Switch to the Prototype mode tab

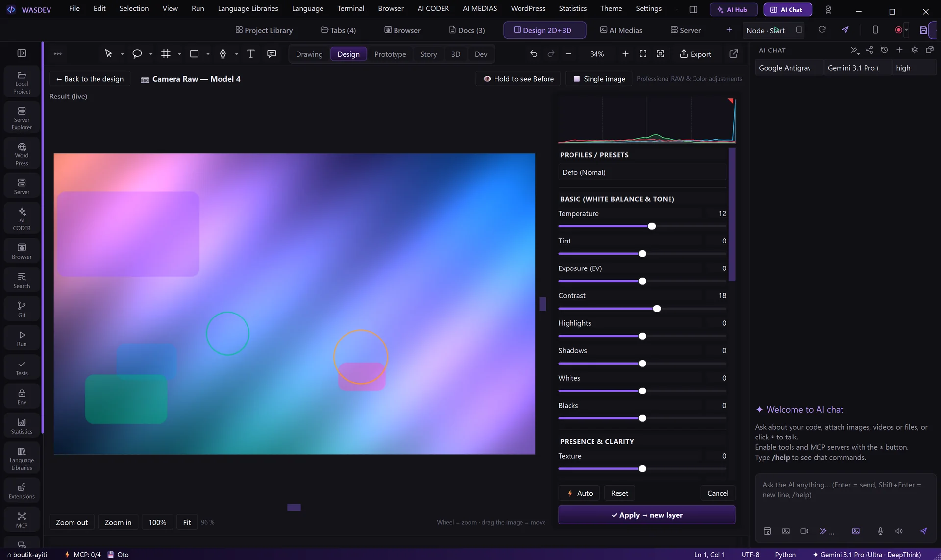390,54
